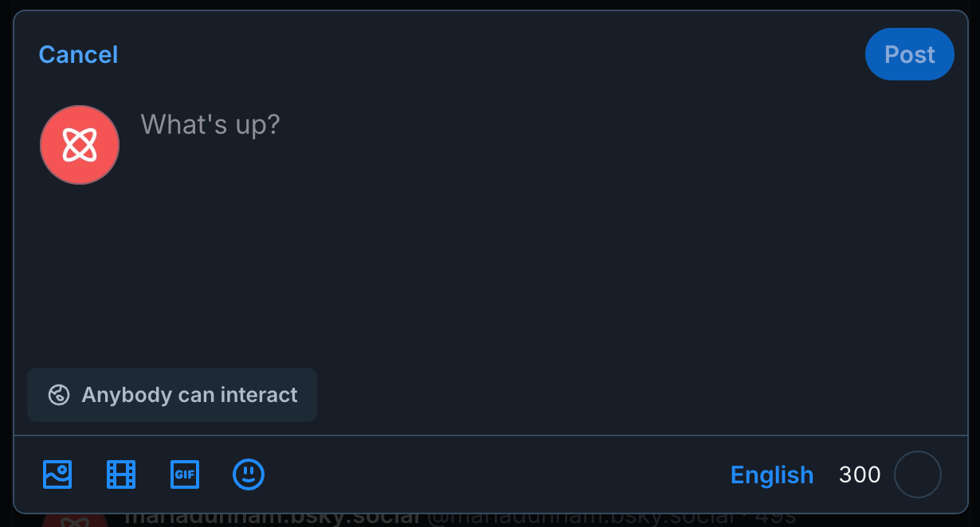Open the 'Anybody can interact' reply settings
Image resolution: width=980 pixels, height=527 pixels.
click(172, 394)
